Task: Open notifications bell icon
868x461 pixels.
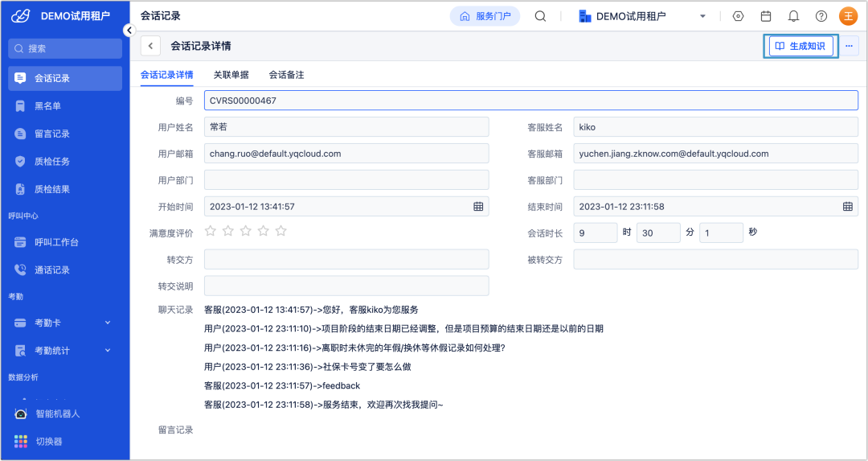Action: point(793,16)
